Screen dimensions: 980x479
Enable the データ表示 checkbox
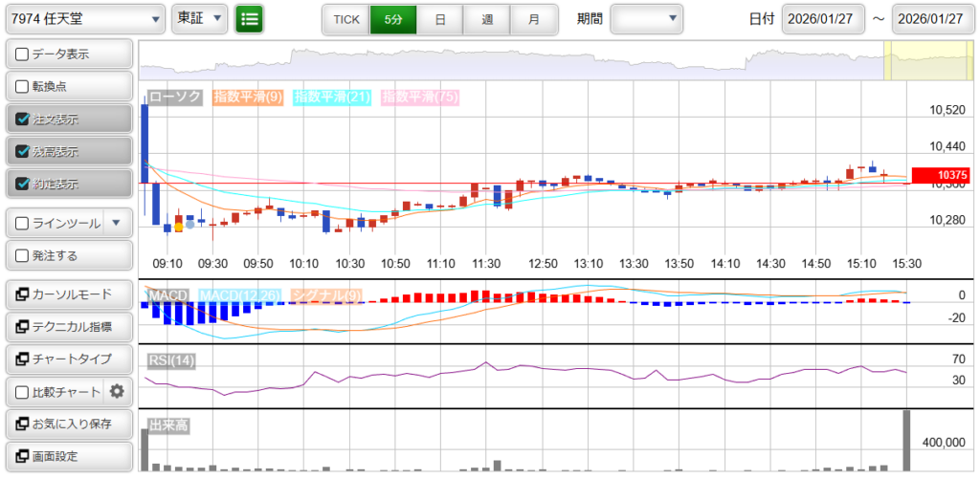[23, 54]
